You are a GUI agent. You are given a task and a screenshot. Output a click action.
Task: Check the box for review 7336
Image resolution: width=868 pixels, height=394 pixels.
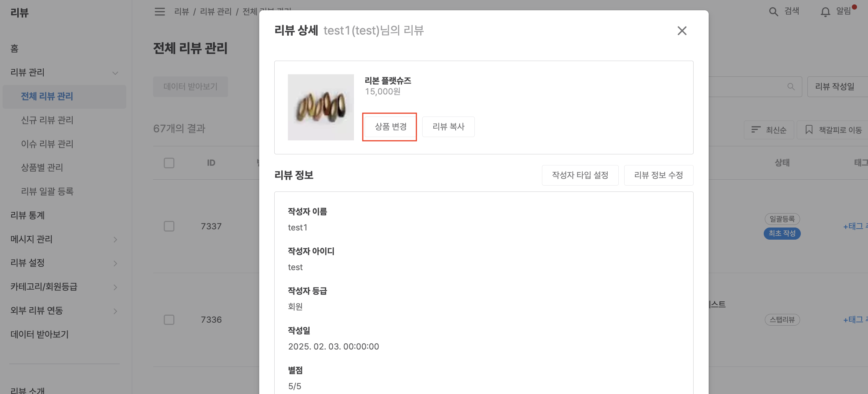[x=169, y=320]
